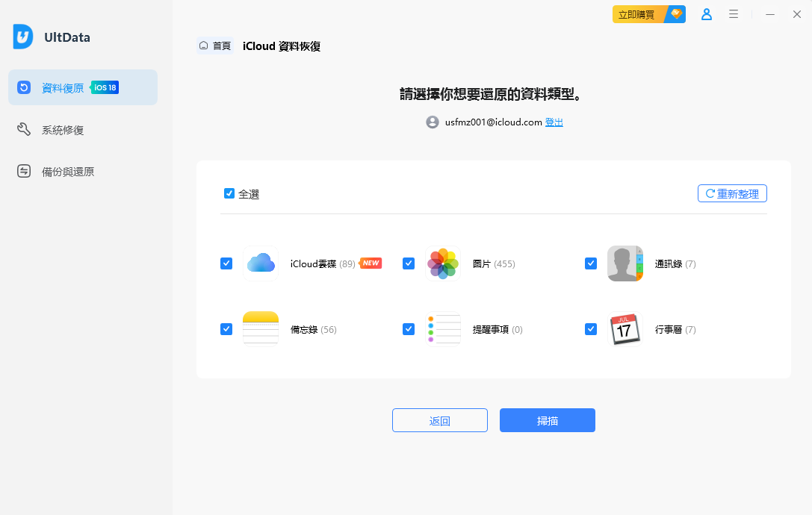Click the refresh icon inside 重新整理 button
The height and width of the screenshot is (515, 812).
(x=709, y=193)
